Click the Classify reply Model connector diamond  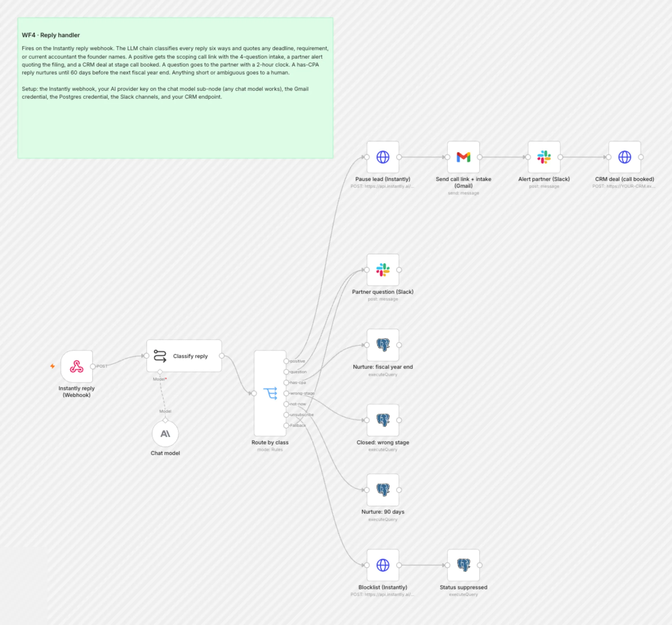click(x=160, y=372)
